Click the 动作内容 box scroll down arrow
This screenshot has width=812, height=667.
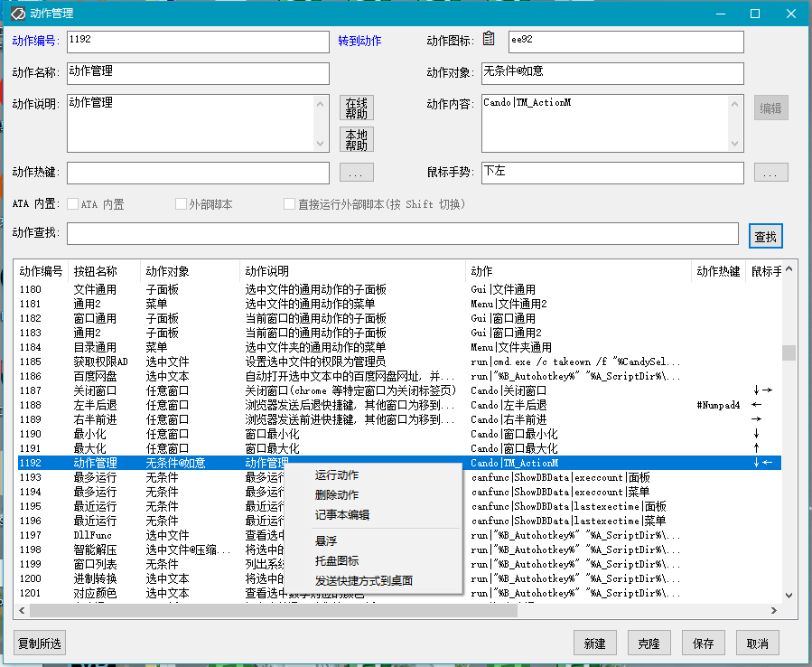click(734, 144)
